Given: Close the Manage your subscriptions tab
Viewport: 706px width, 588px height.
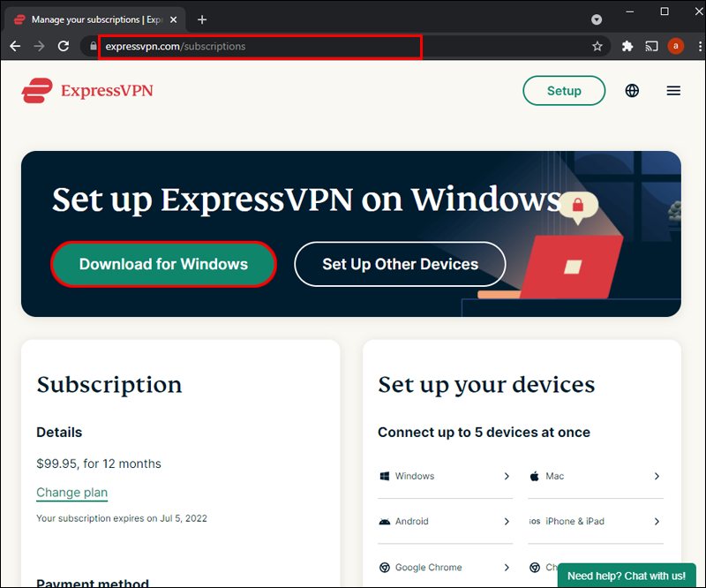Looking at the screenshot, I should (173, 19).
